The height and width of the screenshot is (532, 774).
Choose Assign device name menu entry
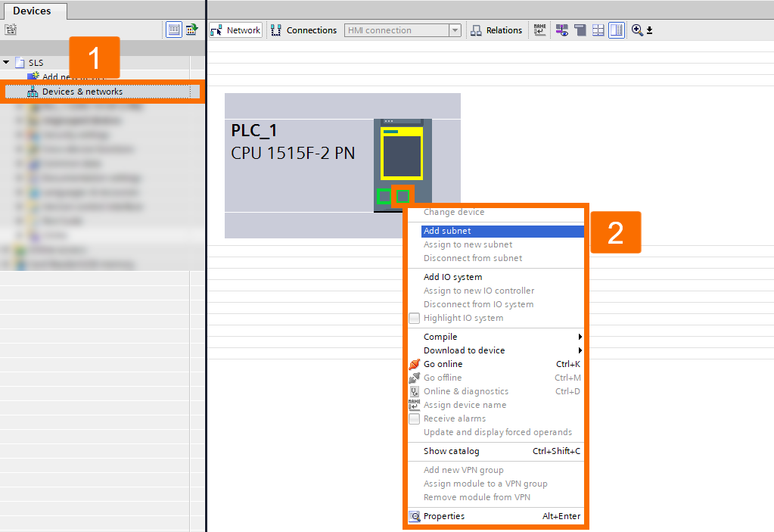pos(496,405)
